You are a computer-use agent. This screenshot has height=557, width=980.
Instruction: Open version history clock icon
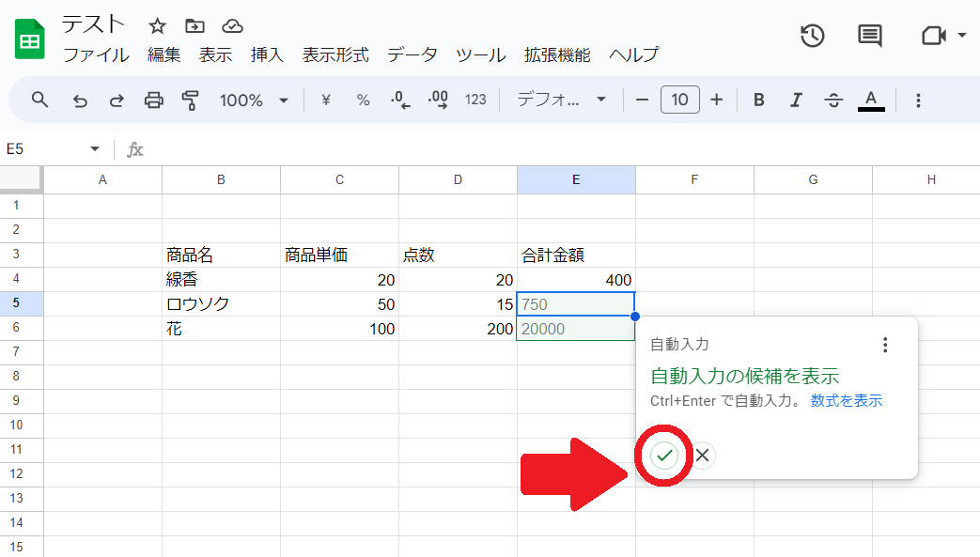tap(812, 36)
